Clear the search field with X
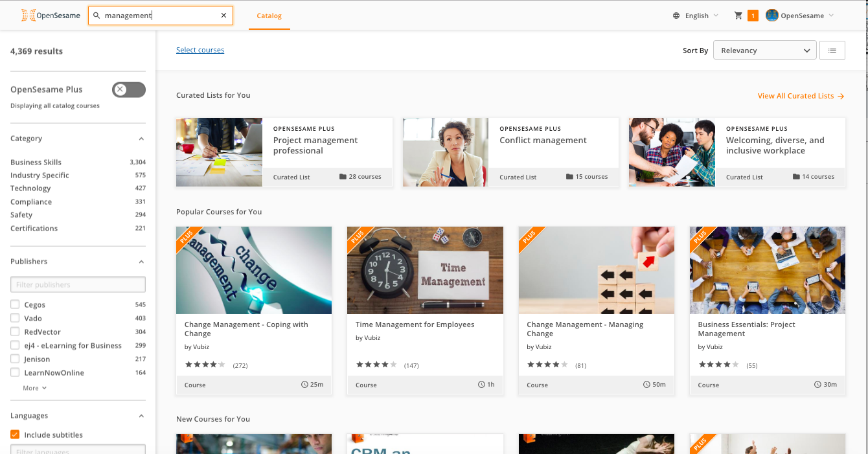 [224, 16]
